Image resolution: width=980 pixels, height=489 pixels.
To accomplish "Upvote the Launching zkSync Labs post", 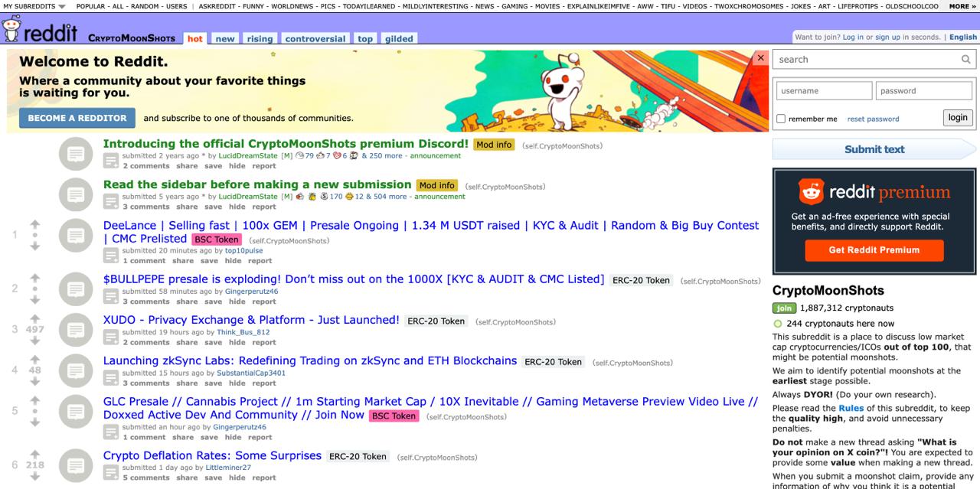I will 34,360.
